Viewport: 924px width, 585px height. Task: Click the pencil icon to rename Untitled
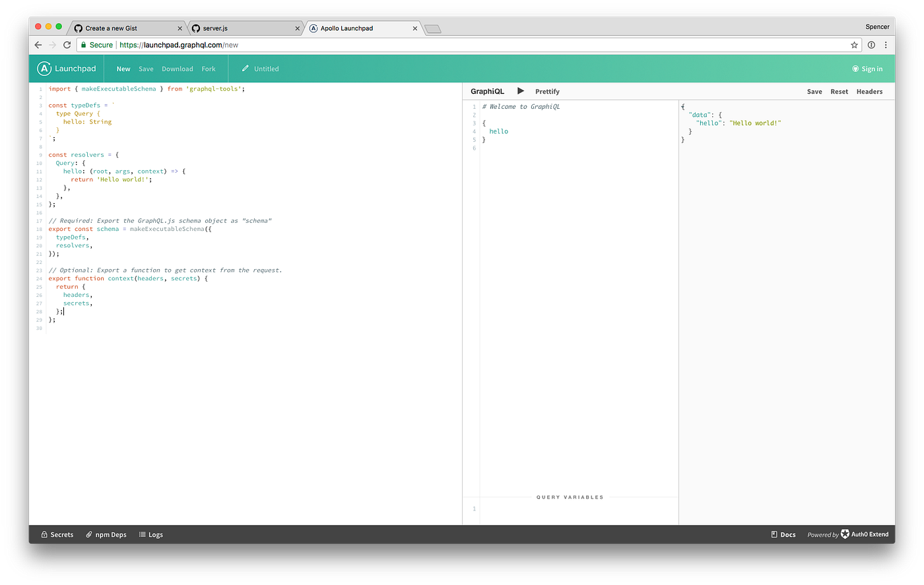[244, 68]
